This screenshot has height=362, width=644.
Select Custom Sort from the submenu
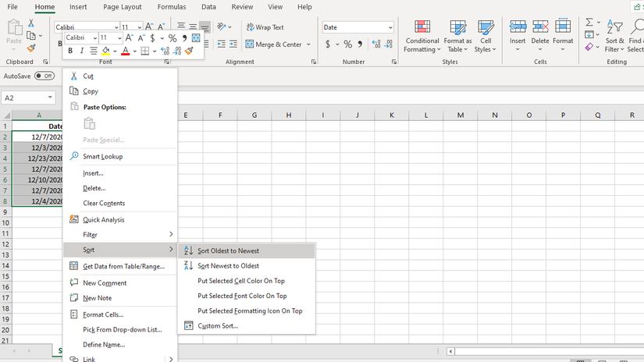tap(218, 326)
